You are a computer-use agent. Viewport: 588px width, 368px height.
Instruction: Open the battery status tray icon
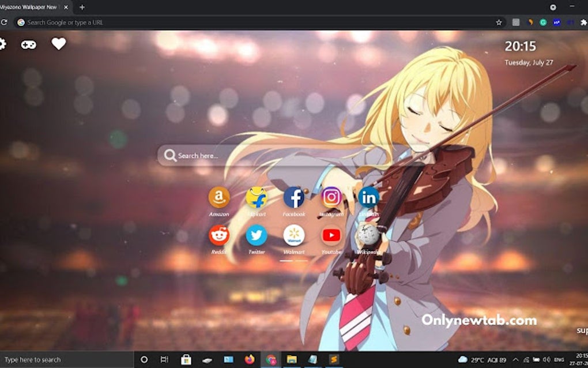pyautogui.click(x=536, y=360)
